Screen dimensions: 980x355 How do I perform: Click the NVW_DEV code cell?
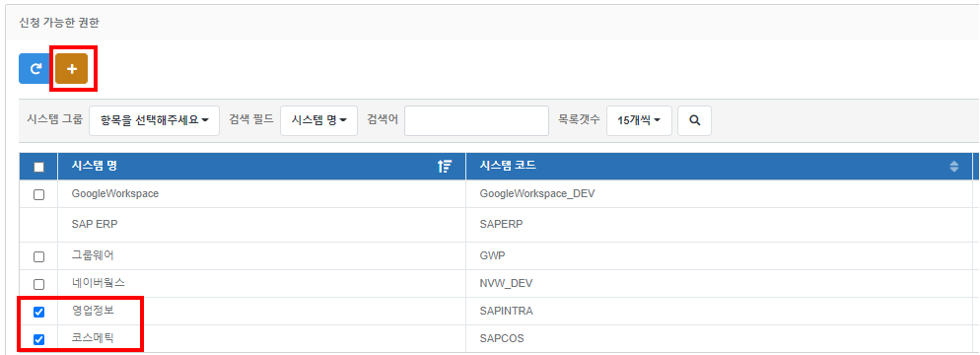[x=719, y=284]
